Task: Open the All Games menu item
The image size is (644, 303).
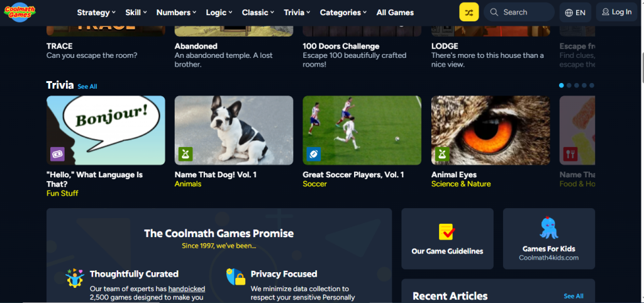Action: tap(395, 13)
